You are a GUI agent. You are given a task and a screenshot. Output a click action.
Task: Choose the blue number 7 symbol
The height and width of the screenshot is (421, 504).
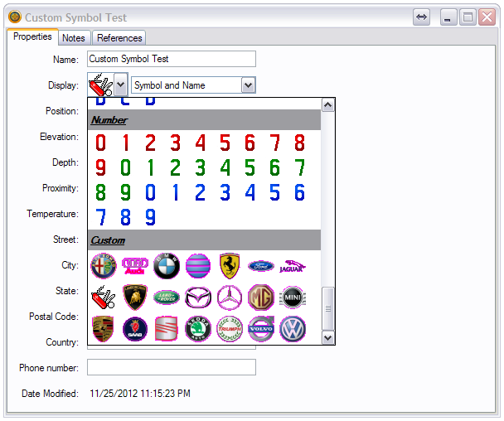[100, 218]
